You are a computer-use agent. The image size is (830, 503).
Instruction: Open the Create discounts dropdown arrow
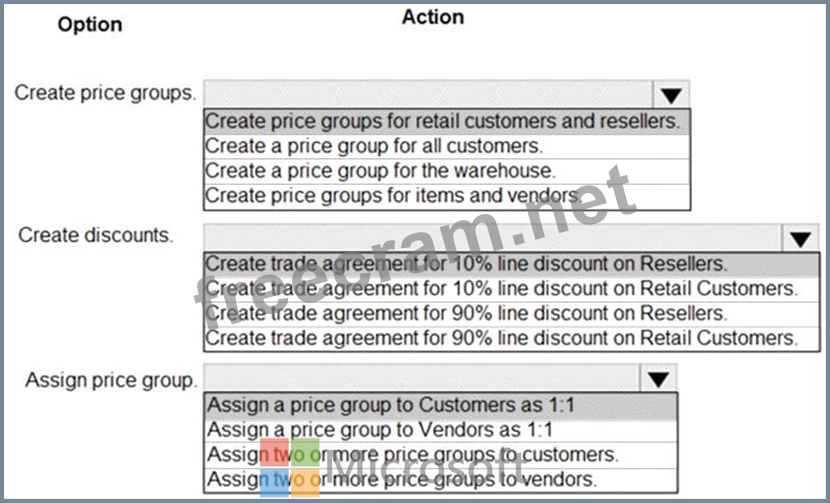point(800,239)
